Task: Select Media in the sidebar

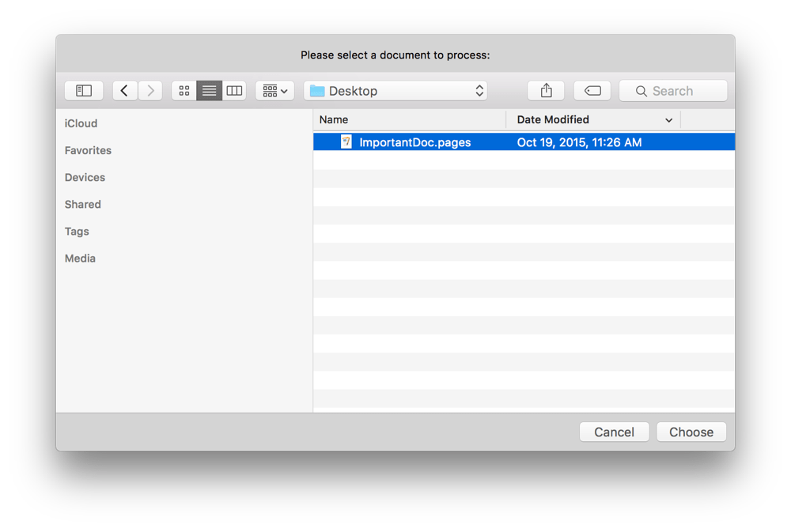Action: 79,258
